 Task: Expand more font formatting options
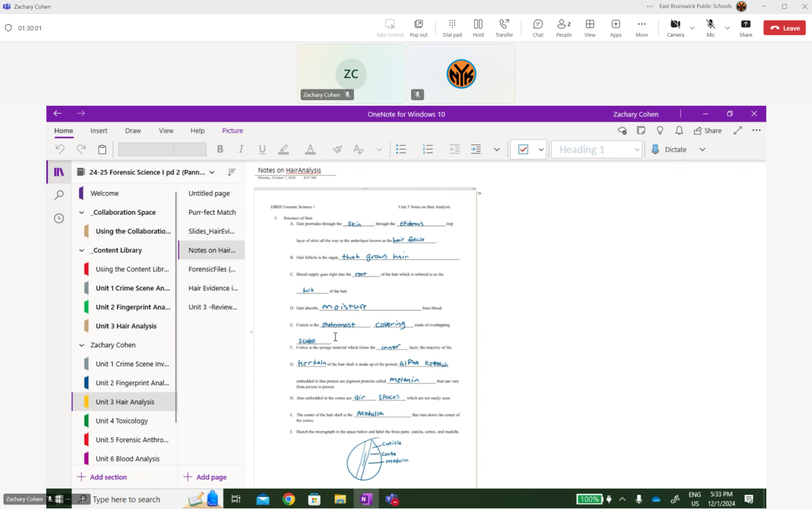coord(379,150)
